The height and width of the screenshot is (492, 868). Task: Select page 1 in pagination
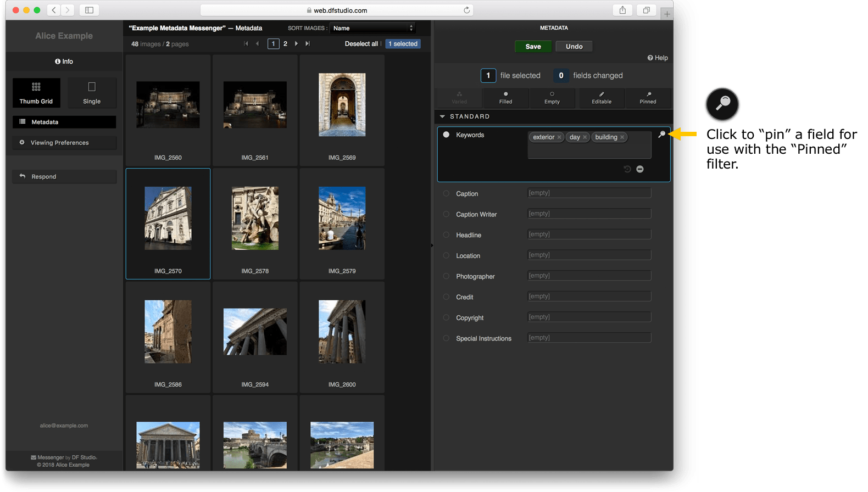point(273,44)
